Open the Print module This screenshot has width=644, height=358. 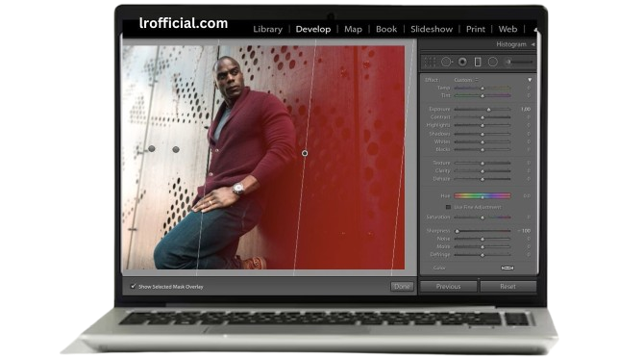pos(476,29)
